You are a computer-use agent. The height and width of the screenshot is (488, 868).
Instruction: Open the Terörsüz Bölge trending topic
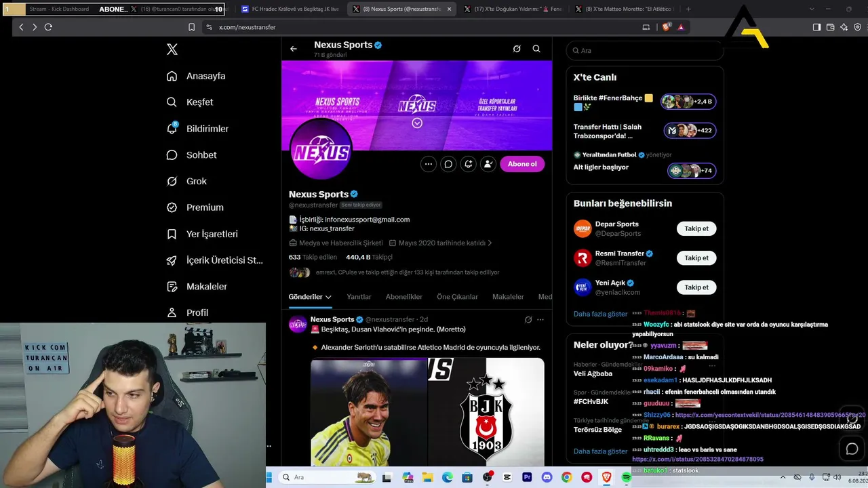tap(597, 430)
